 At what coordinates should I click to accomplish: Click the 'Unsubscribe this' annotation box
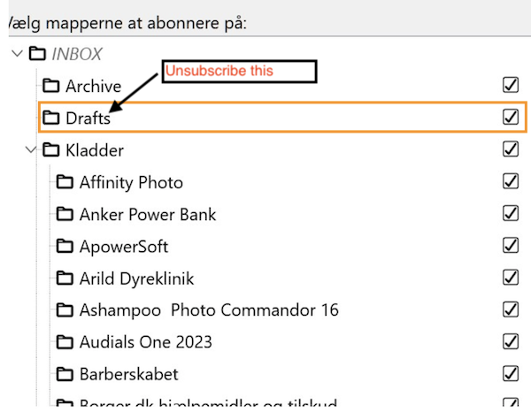237,72
